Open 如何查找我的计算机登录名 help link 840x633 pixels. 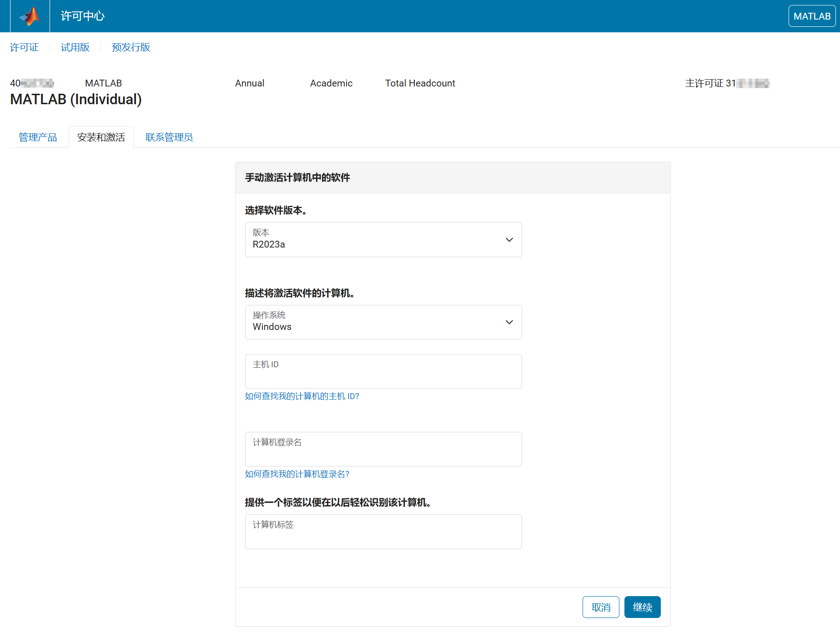click(x=297, y=474)
